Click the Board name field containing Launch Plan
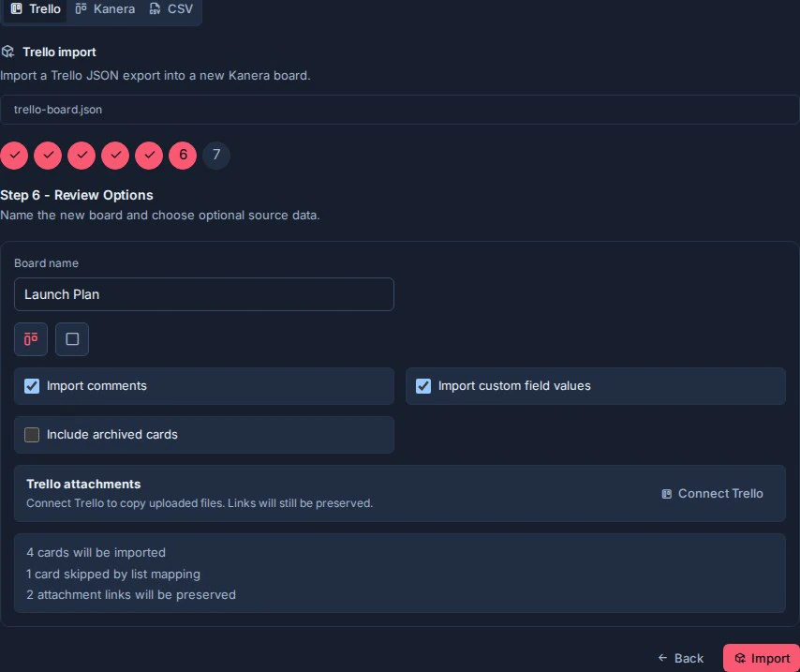 (x=204, y=294)
